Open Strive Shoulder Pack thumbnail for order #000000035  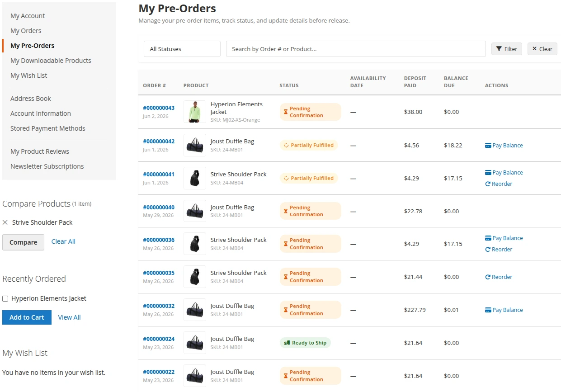coord(195,277)
